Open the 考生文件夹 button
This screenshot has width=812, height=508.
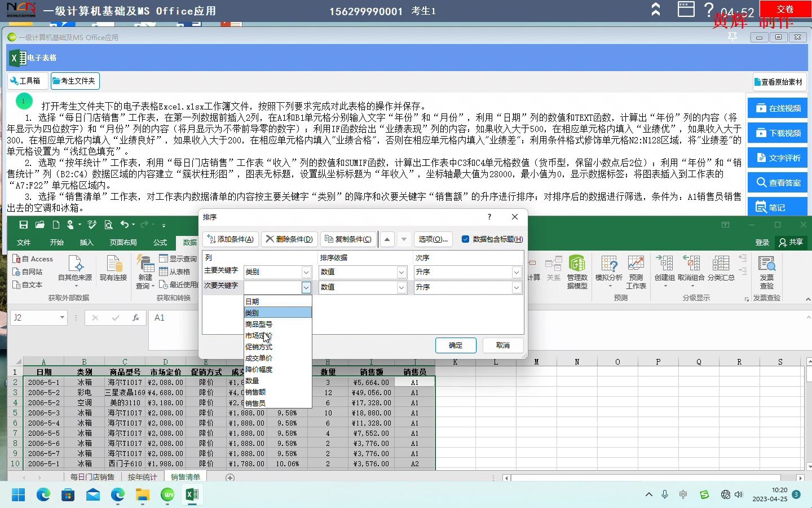(75, 81)
